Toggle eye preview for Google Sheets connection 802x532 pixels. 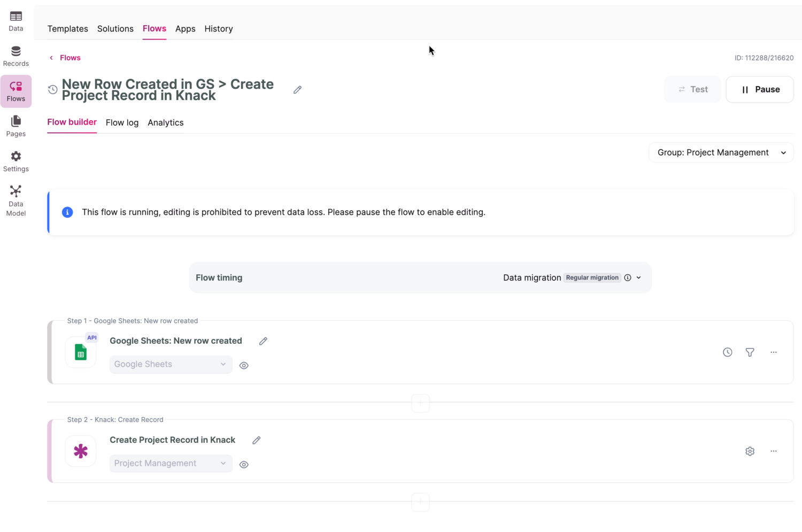(x=244, y=366)
